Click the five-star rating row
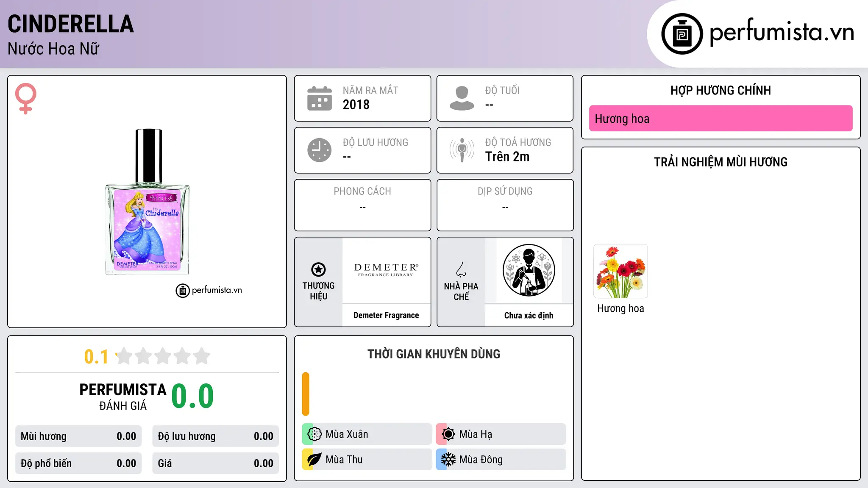Image resolution: width=868 pixels, height=488 pixels. pos(163,356)
